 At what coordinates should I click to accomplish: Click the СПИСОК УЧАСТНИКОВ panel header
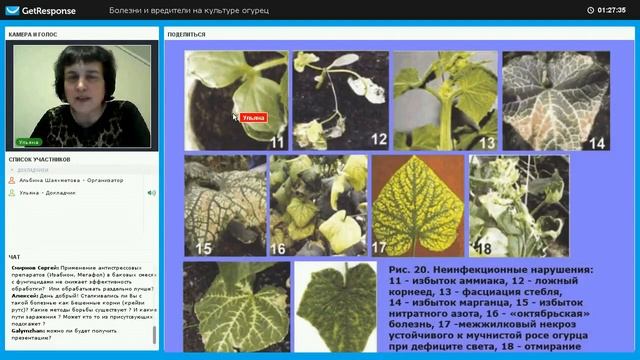tap(39, 159)
